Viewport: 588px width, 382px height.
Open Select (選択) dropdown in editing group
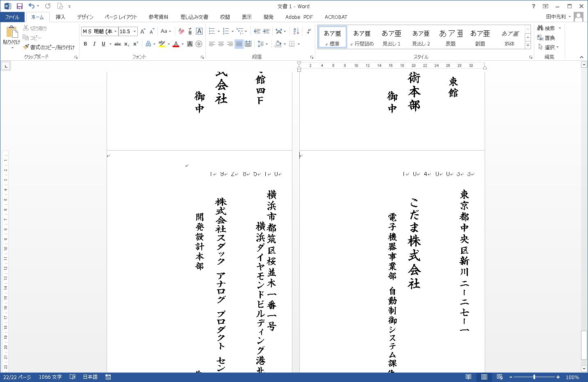[549, 47]
